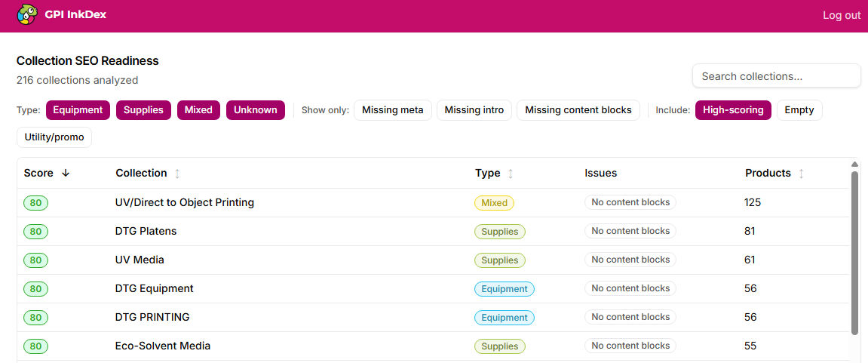Click the Products column sort icon
The width and height of the screenshot is (868, 363).
[x=801, y=174]
